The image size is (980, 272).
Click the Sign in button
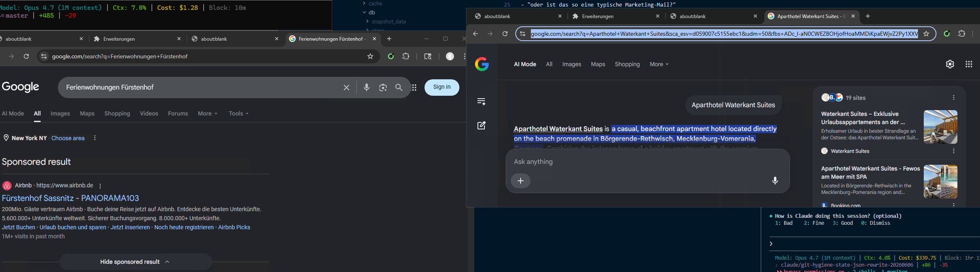pyautogui.click(x=442, y=87)
